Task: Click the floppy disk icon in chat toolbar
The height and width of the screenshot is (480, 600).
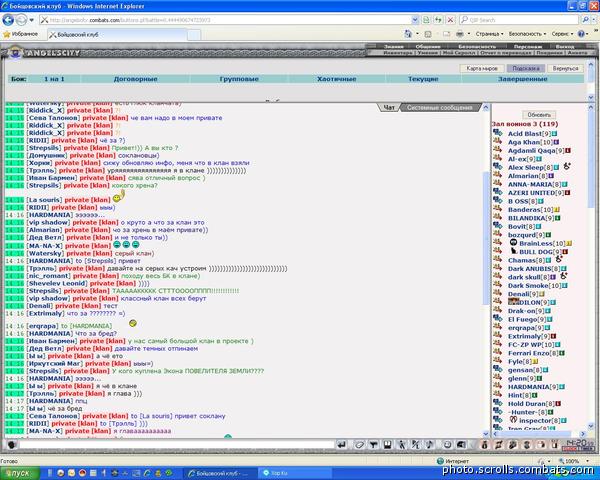Action: [387, 445]
